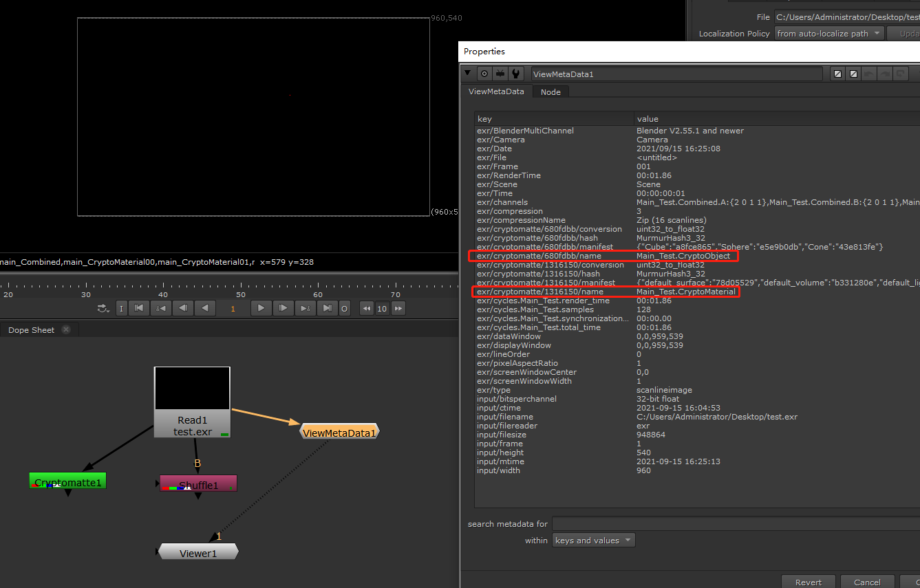The width and height of the screenshot is (920, 588).
Task: Select the exr/Date metadata row
Action: click(x=697, y=149)
